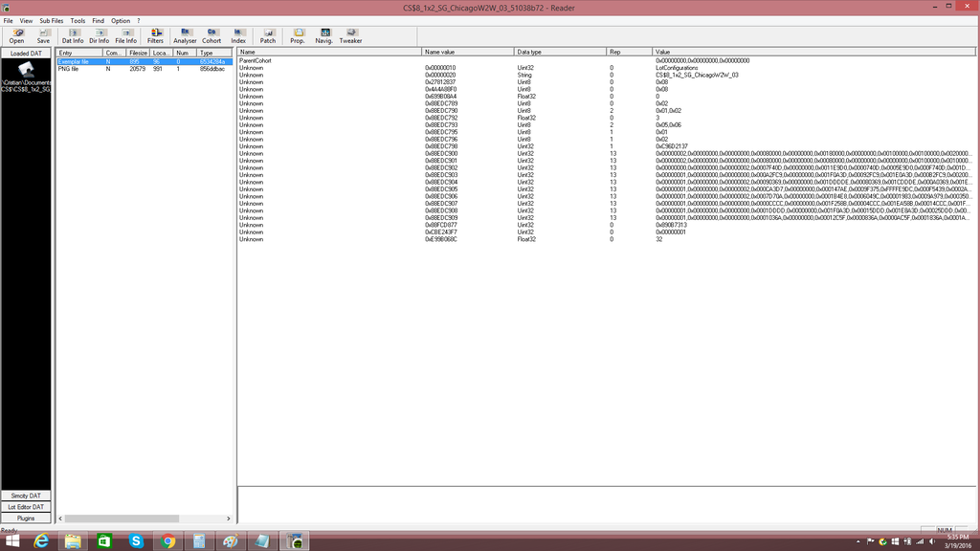
Task: Select the Exemplar file entry
Action: [145, 62]
